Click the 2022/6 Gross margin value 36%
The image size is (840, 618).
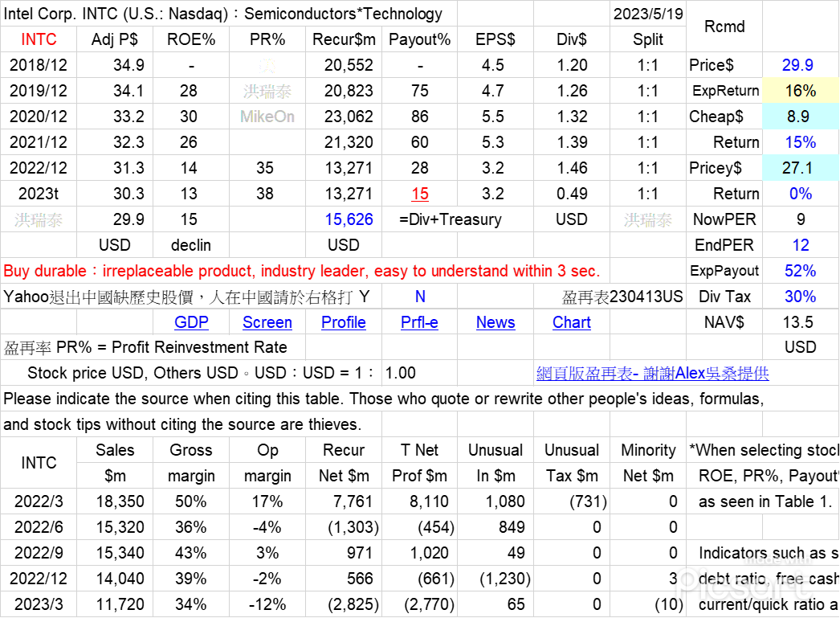tap(191, 527)
